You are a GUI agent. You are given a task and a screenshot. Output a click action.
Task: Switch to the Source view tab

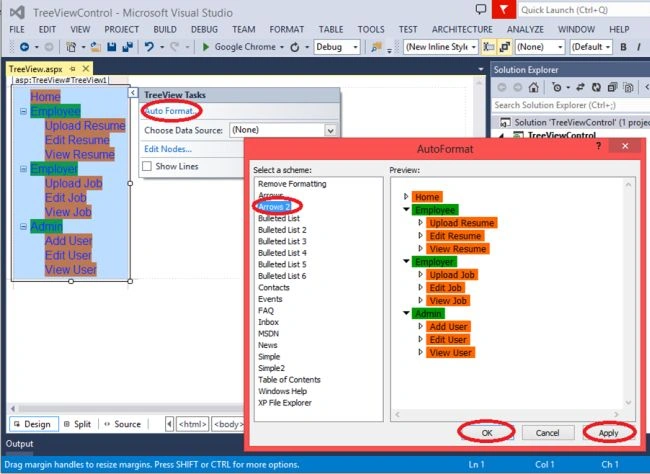coord(123,424)
